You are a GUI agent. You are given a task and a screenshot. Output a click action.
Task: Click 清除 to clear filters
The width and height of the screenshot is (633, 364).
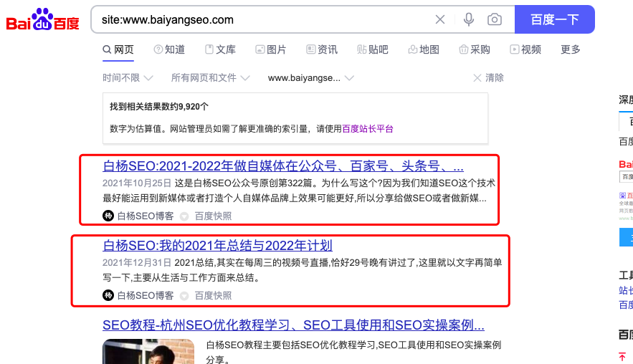(x=488, y=78)
